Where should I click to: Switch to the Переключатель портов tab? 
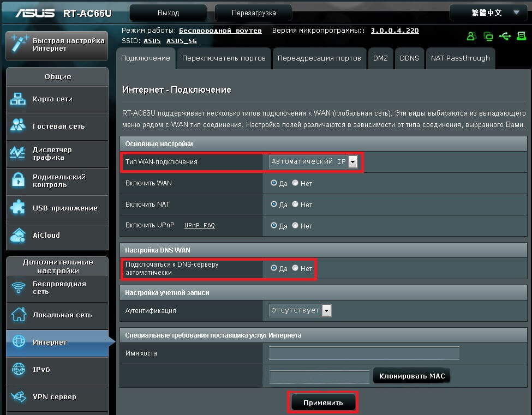coord(224,58)
